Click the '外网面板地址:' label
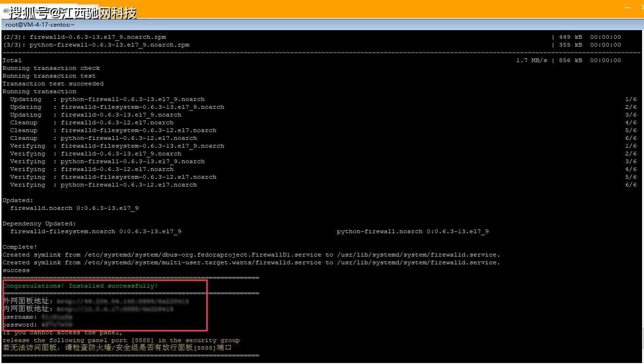The width and height of the screenshot is (644, 364). click(28, 301)
